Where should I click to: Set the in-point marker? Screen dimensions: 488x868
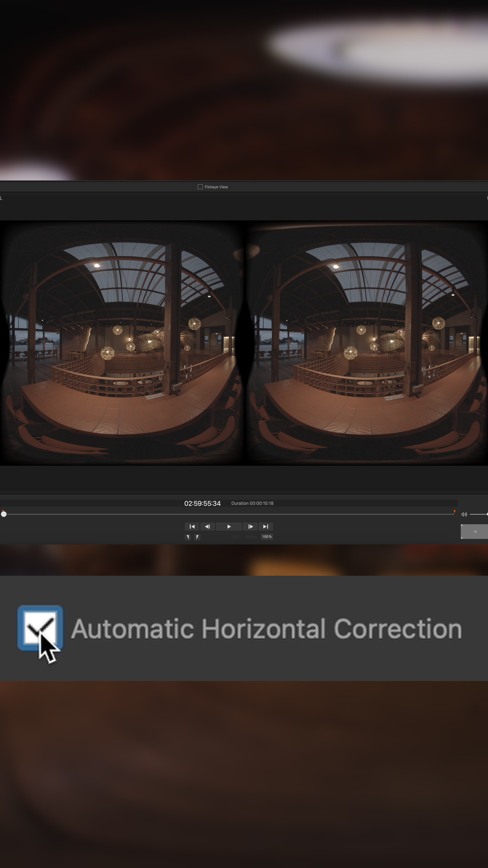click(x=188, y=537)
